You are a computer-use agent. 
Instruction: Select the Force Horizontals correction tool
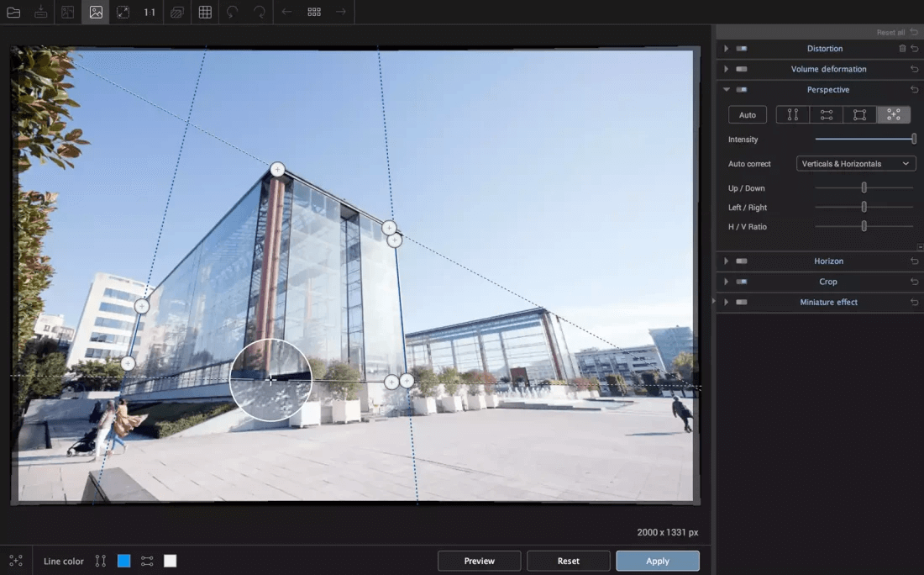click(826, 114)
